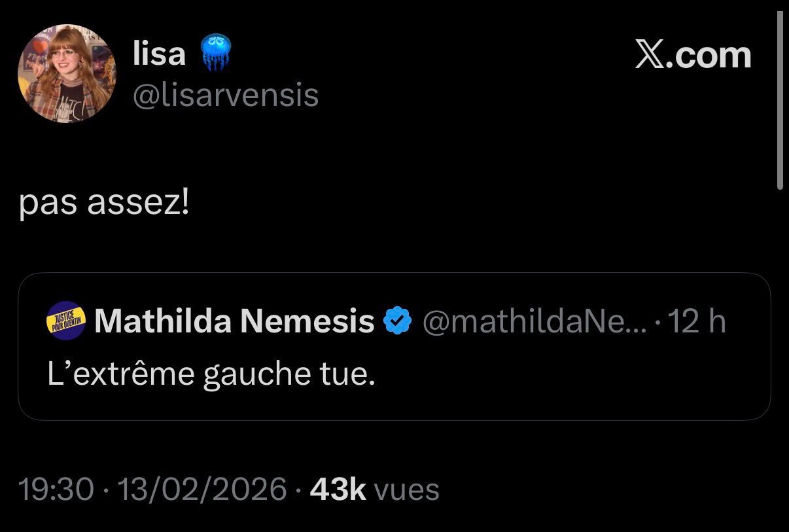Open the Justice pour Quentin avatar
Image resolution: width=789 pixels, height=532 pixels.
pos(67,321)
